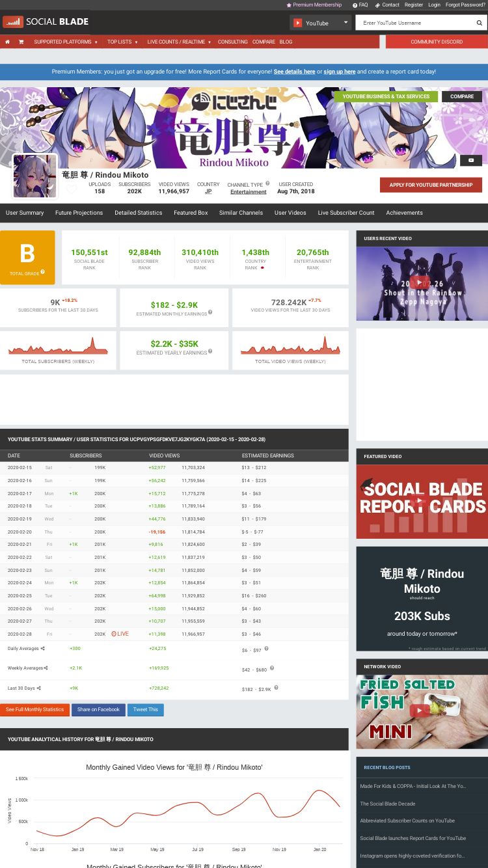Open The Social Blade Decade blog post
488x868 pixels.
tap(388, 804)
